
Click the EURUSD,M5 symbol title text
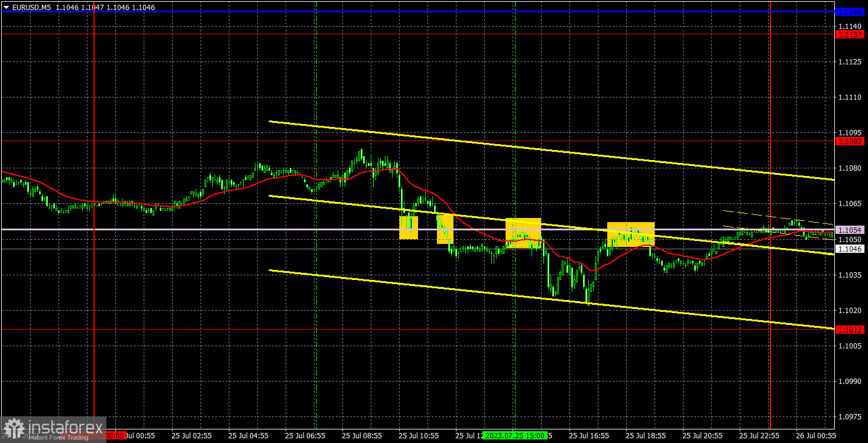(x=31, y=7)
